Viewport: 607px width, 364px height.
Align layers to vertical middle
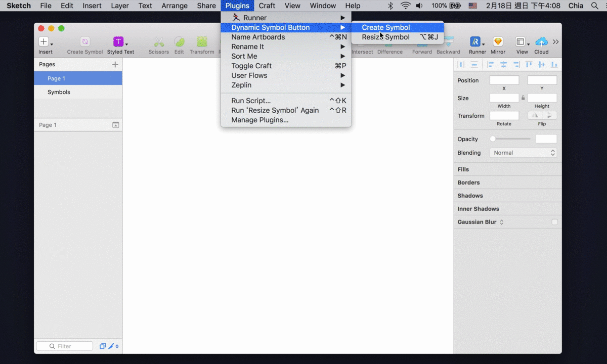[x=542, y=65]
